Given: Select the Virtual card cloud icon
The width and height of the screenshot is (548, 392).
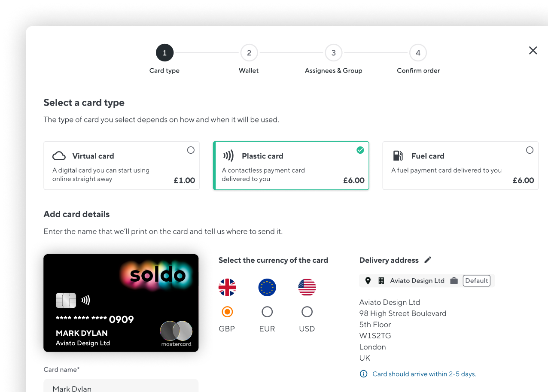Looking at the screenshot, I should [59, 155].
